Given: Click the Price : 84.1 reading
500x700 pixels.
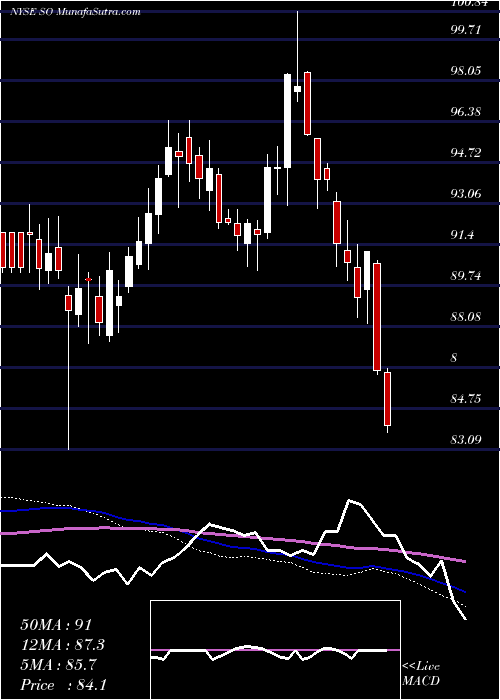Looking at the screenshot, I should point(63,684).
